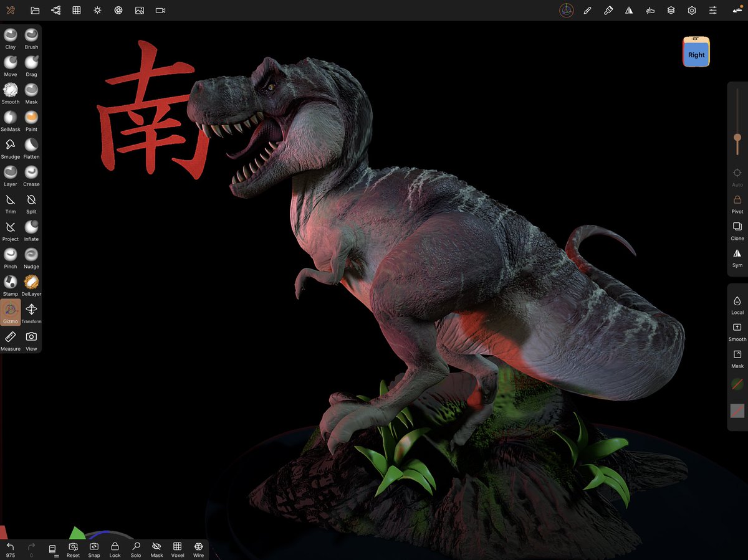Open the Symmetry menu in top bar

(x=629, y=11)
